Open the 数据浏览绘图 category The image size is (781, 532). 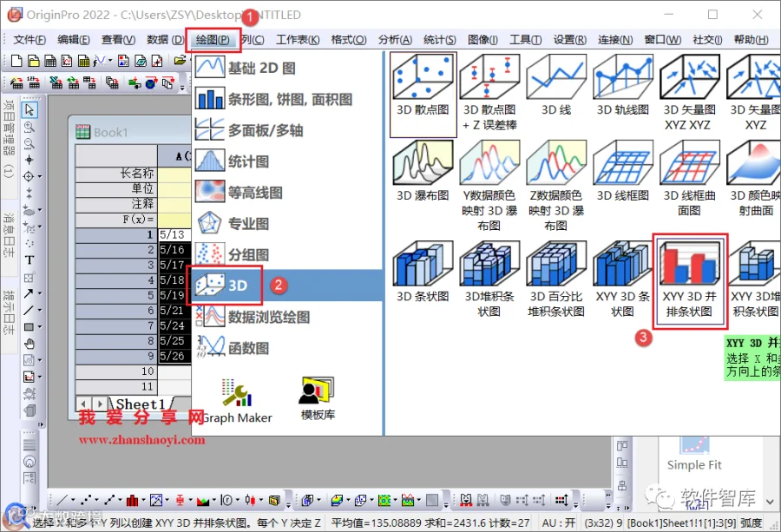click(x=287, y=317)
